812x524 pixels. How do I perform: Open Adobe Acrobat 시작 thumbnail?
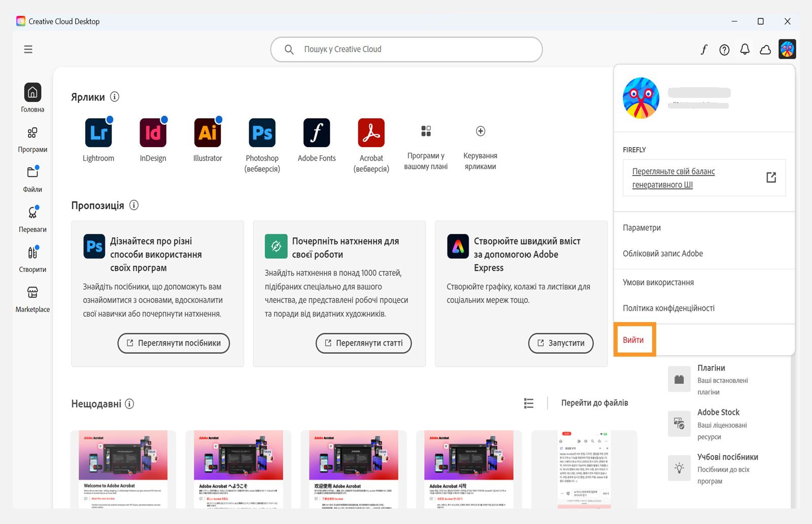point(468,469)
